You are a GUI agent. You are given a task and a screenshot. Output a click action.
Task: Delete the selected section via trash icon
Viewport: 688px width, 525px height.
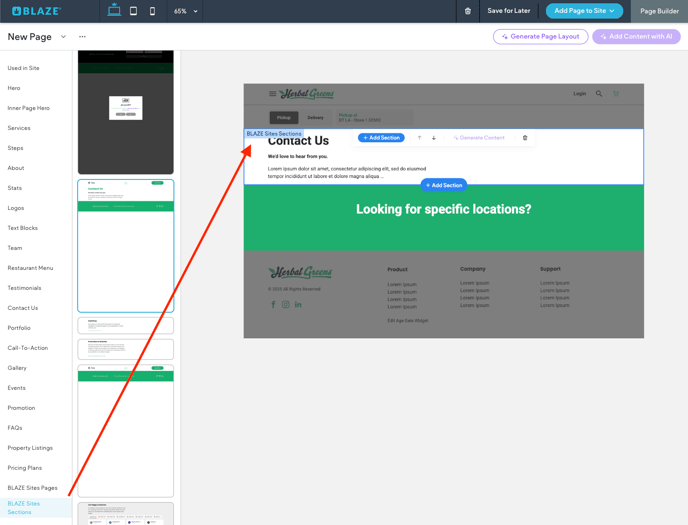pos(525,138)
